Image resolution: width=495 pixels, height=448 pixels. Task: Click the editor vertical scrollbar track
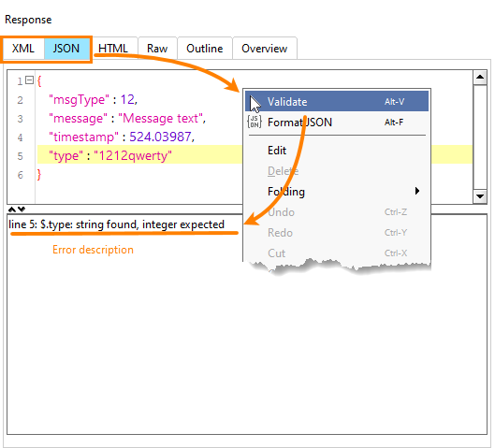coord(480,137)
